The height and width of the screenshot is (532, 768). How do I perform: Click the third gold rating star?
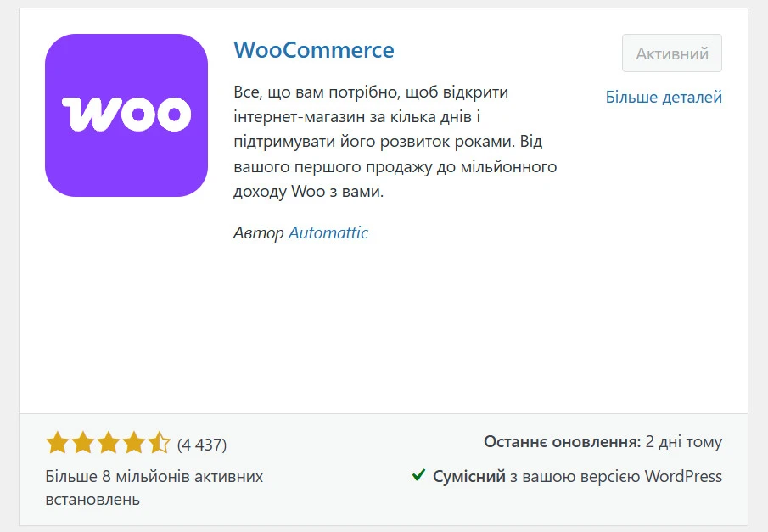(109, 443)
